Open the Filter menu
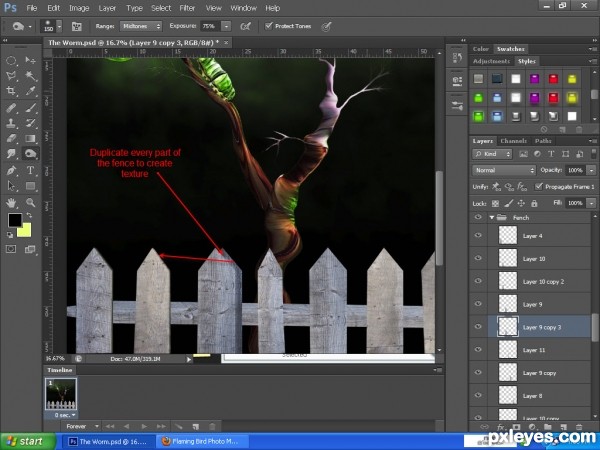 (x=187, y=8)
